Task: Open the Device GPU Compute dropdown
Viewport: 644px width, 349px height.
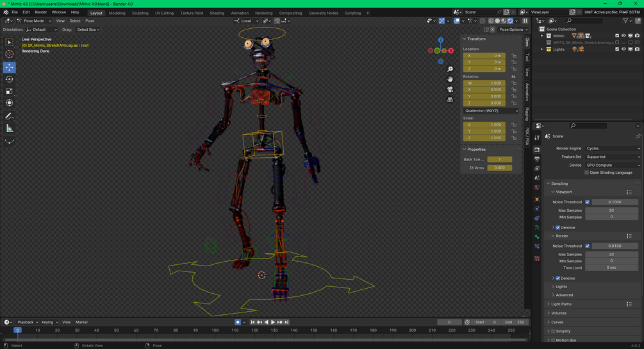Action: coord(613,165)
